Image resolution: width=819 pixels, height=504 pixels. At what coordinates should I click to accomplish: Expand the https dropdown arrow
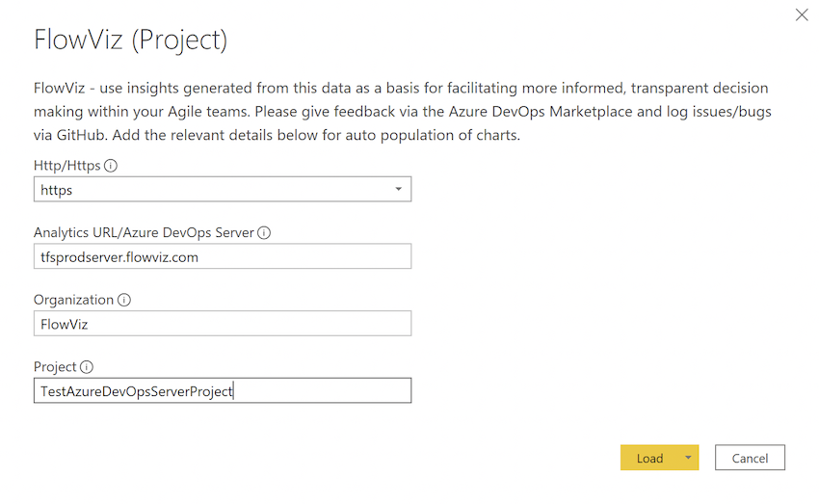(x=399, y=190)
